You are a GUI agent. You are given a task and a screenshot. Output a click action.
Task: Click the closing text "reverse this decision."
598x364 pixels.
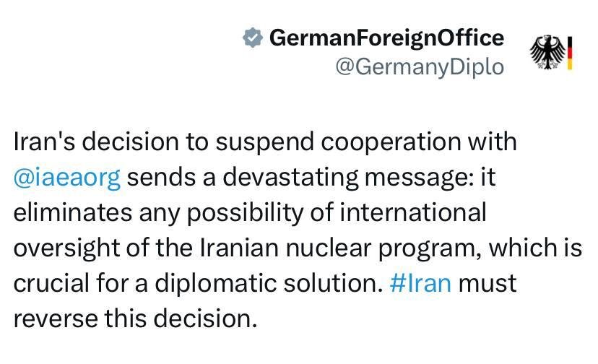(135, 318)
